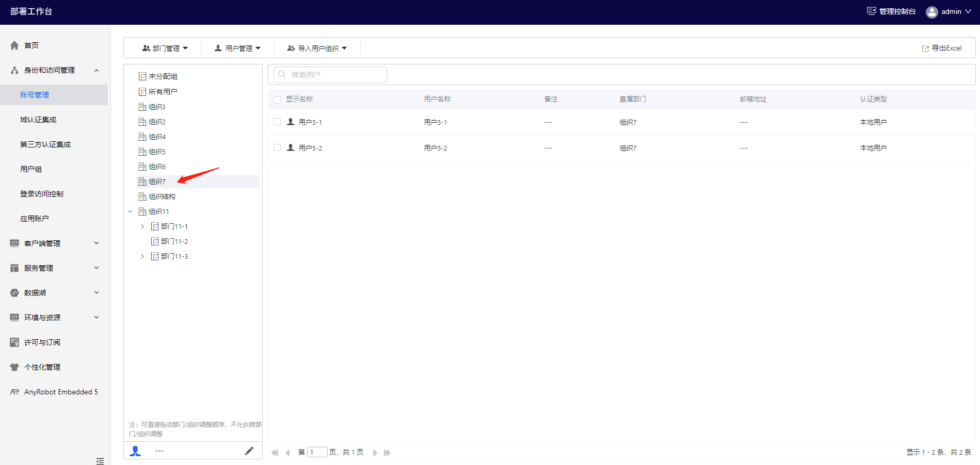Go to first page arrow icon

[275, 453]
